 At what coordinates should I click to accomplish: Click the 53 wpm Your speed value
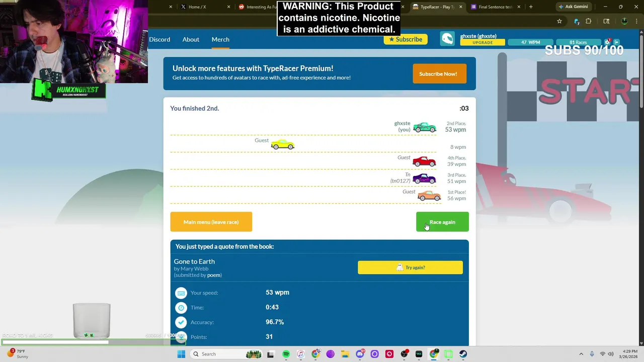(277, 293)
